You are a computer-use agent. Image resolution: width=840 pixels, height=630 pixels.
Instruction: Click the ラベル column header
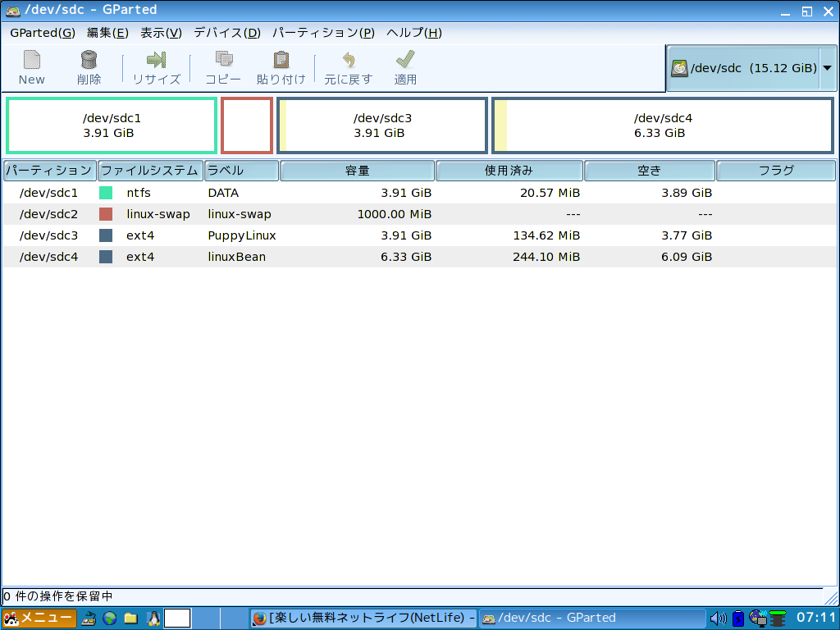pos(242,171)
